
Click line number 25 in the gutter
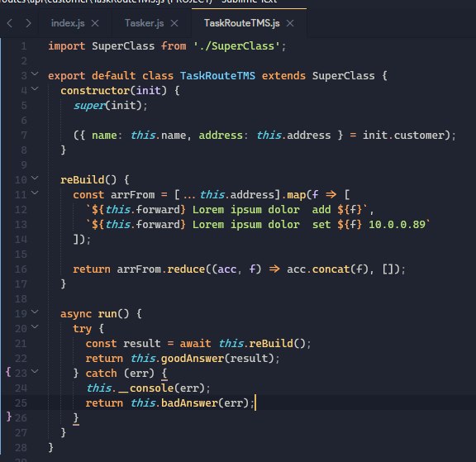(x=21, y=403)
